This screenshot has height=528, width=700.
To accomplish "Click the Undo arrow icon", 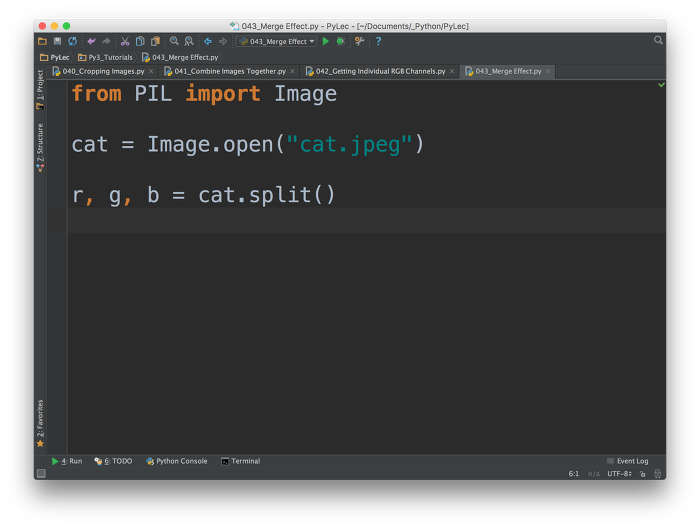I will tap(91, 41).
